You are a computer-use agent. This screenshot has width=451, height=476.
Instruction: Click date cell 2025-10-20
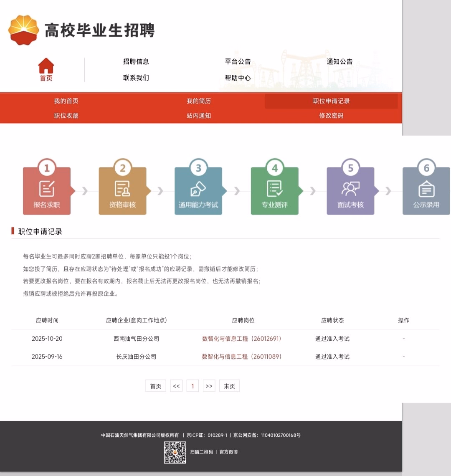(47, 339)
